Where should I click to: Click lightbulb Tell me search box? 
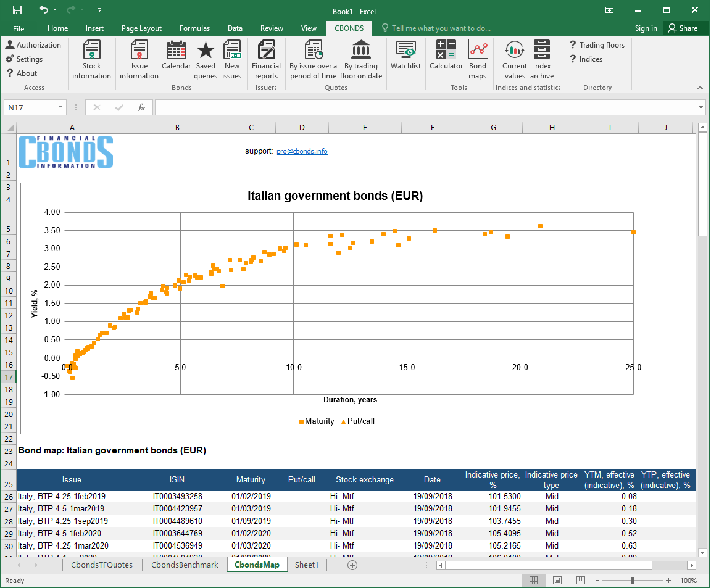point(436,28)
